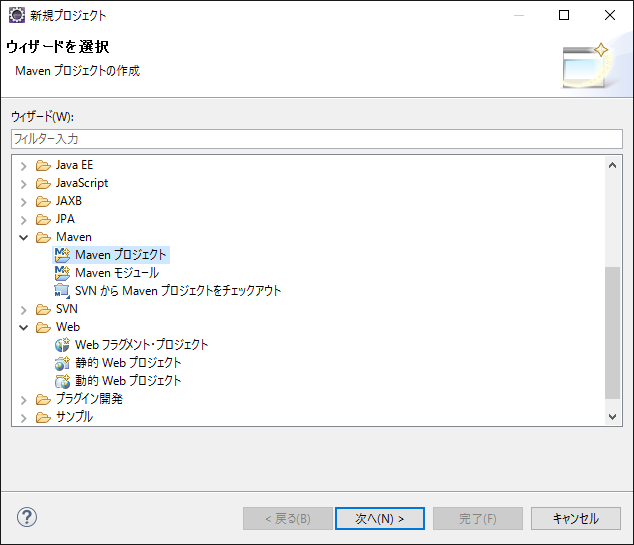The width and height of the screenshot is (634, 545).
Task: Select the プラグイン開発 label
Action: coord(89,399)
